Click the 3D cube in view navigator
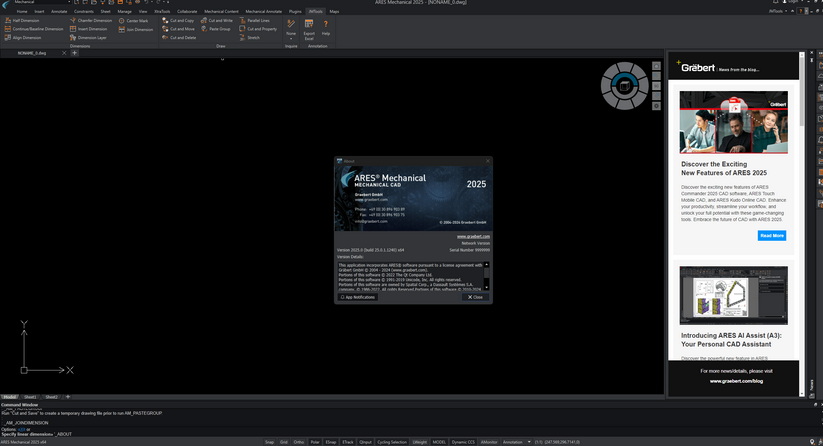The height and width of the screenshot is (446, 823). point(625,86)
